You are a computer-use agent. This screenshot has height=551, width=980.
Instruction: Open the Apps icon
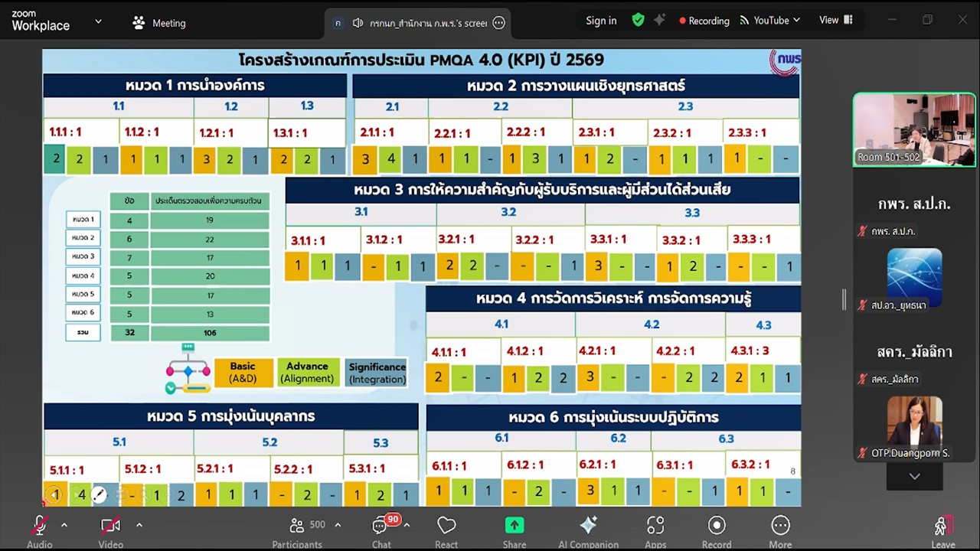click(x=655, y=526)
